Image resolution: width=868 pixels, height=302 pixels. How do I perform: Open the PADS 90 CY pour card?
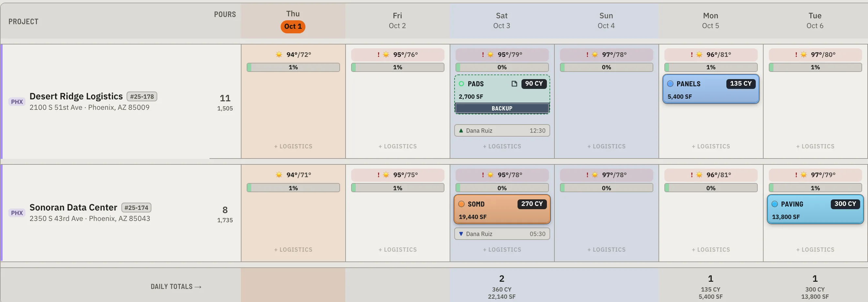click(502, 94)
